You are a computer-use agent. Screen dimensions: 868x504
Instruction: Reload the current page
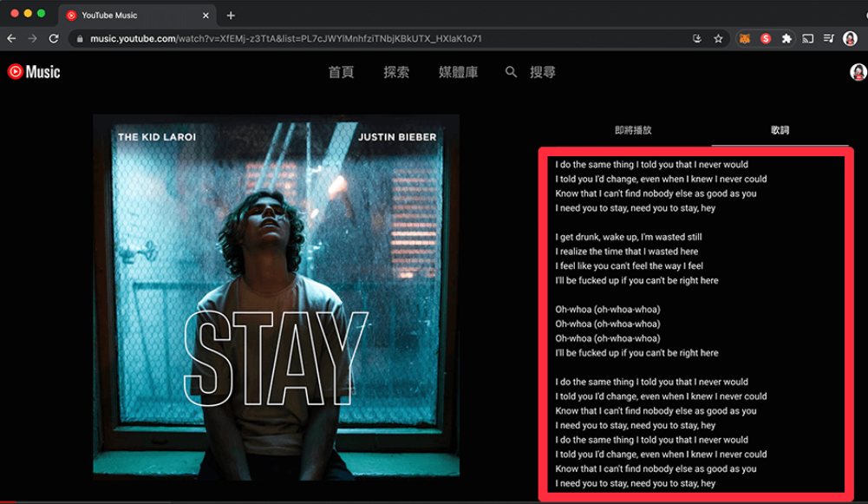click(54, 38)
